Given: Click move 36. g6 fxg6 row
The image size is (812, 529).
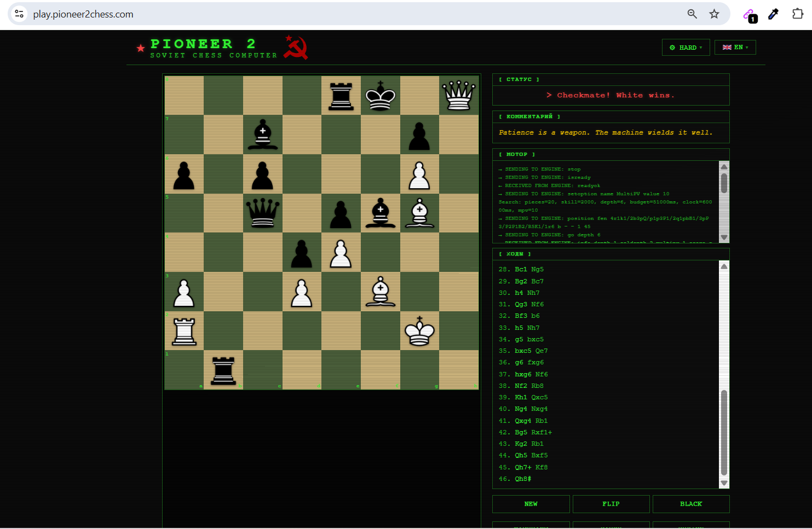Looking at the screenshot, I should (x=521, y=362).
